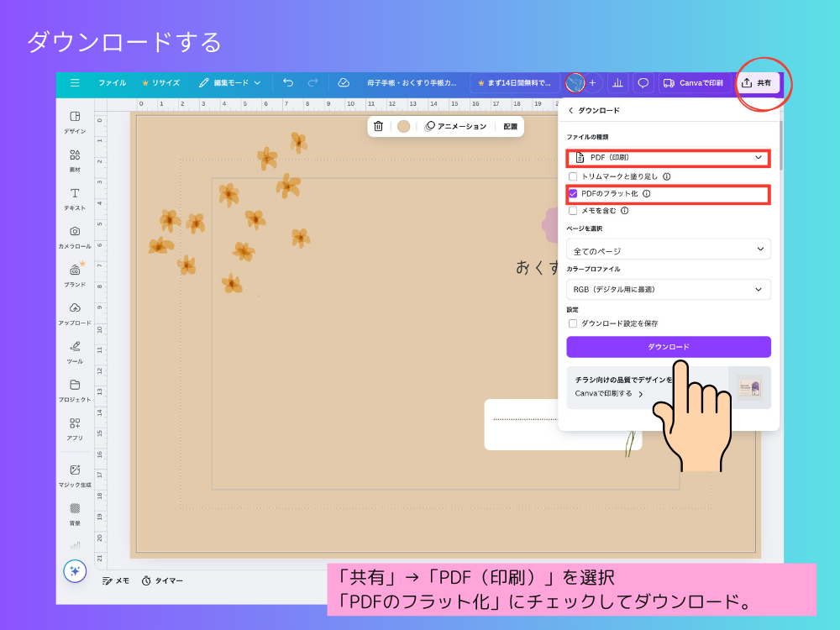The width and height of the screenshot is (840, 630).
Task: Click the beige color swatch above the canvas
Action: coord(405,125)
